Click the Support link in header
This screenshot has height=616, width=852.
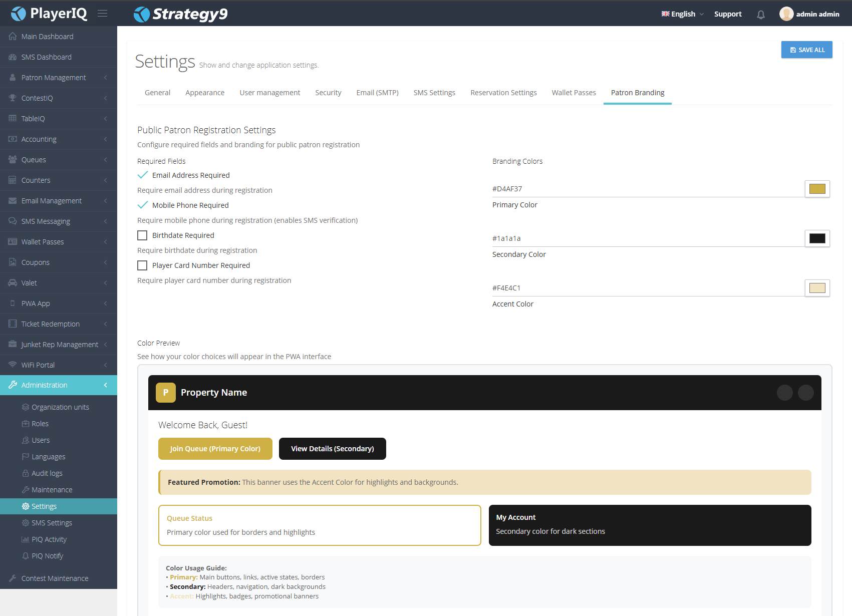click(x=727, y=14)
